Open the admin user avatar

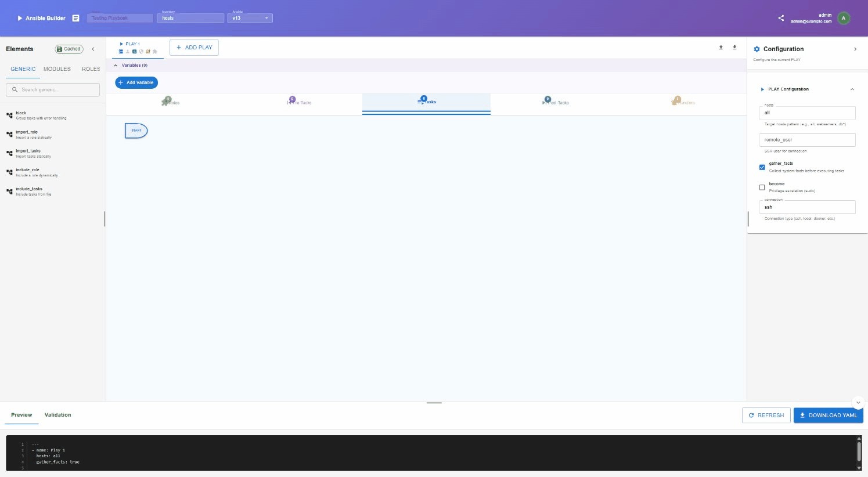[844, 18]
